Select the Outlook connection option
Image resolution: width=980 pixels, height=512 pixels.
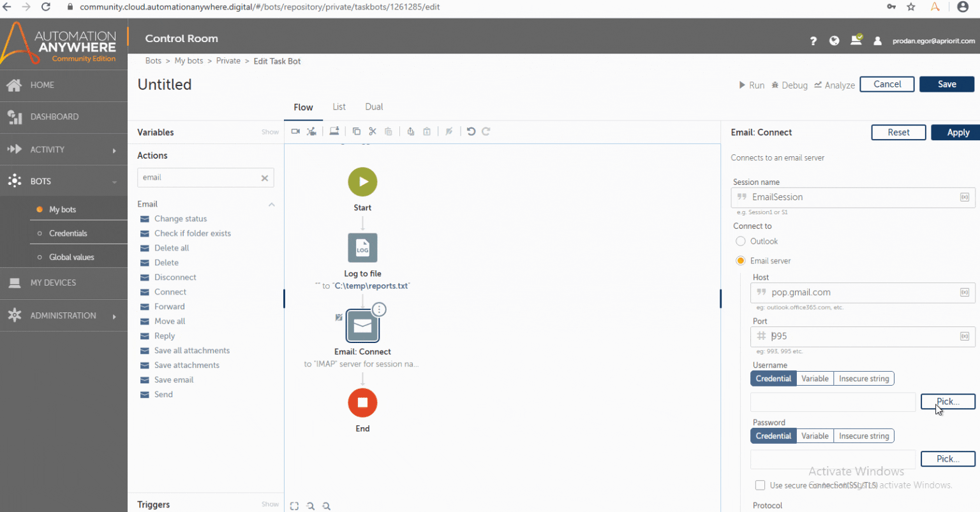point(740,241)
